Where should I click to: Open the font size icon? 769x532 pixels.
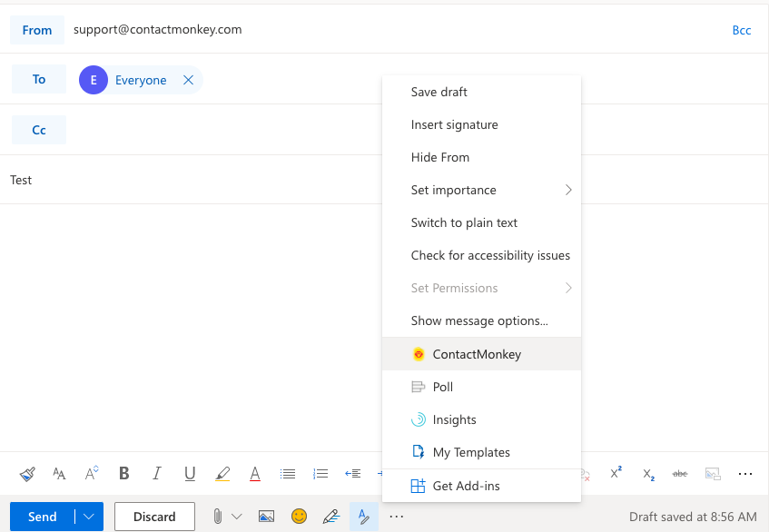92,474
